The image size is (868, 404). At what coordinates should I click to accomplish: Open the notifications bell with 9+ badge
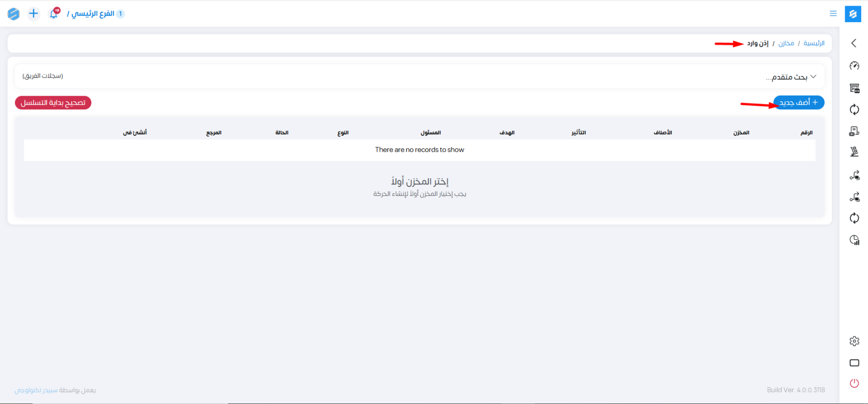(54, 14)
